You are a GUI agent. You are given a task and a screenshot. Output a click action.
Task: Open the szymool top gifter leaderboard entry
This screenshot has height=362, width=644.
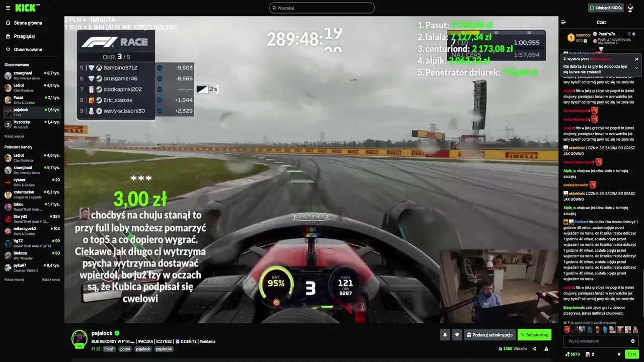(579, 38)
